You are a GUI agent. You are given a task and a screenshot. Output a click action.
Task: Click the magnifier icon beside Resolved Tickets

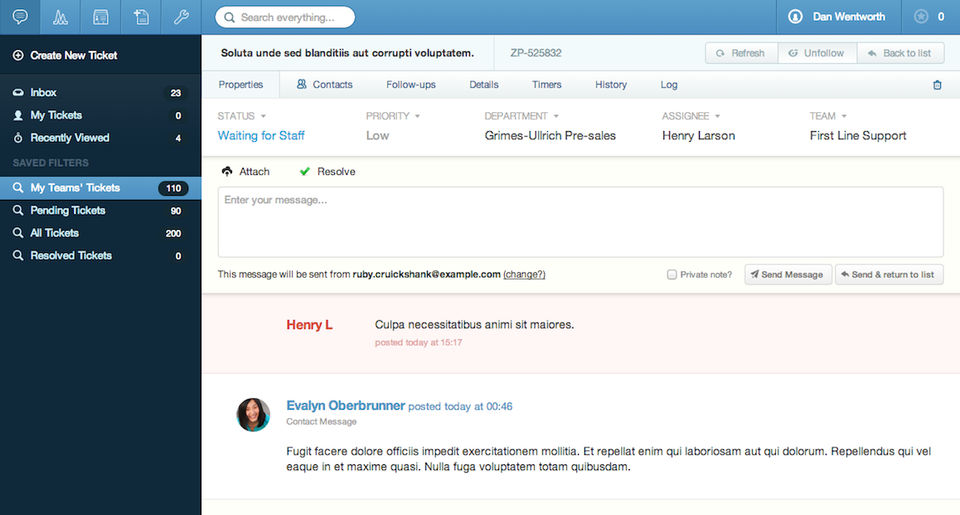[x=18, y=255]
